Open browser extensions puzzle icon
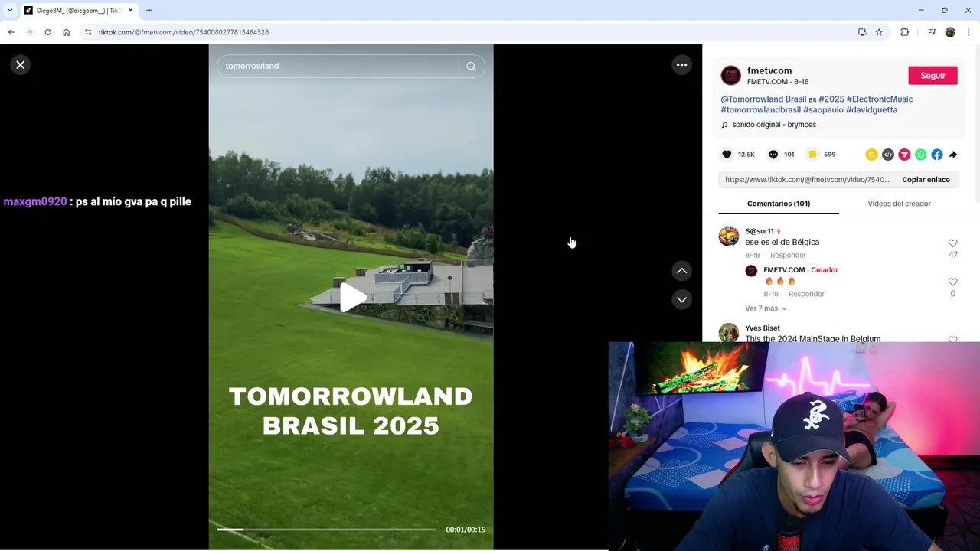 (x=905, y=32)
